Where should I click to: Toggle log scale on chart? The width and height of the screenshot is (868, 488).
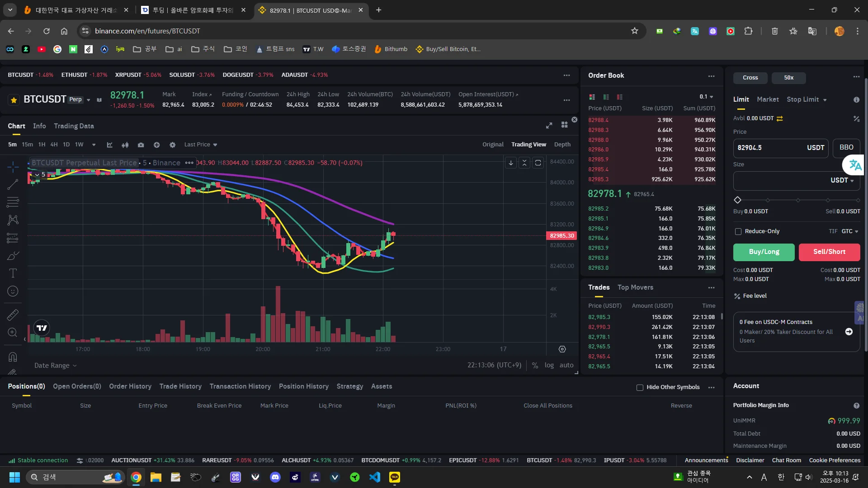click(x=549, y=365)
